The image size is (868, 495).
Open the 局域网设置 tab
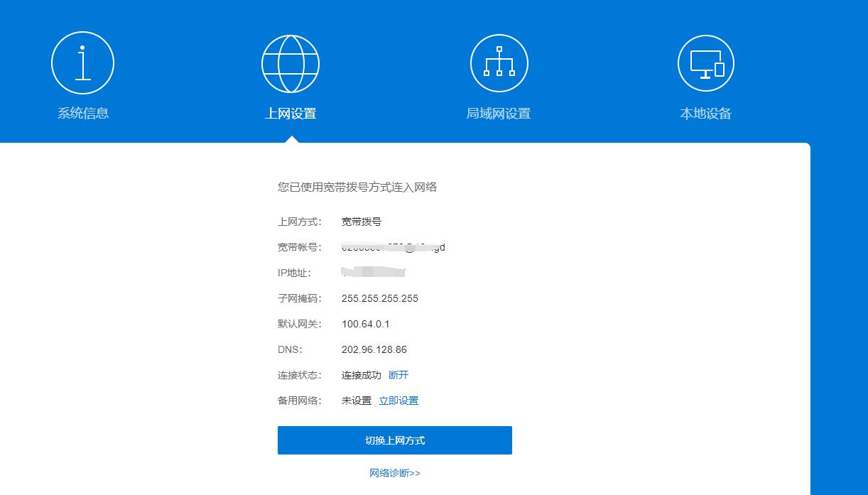pyautogui.click(x=499, y=114)
